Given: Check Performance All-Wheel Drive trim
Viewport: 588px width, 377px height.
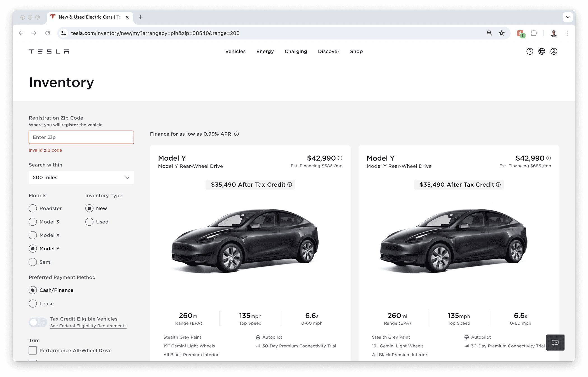Looking at the screenshot, I should point(33,350).
